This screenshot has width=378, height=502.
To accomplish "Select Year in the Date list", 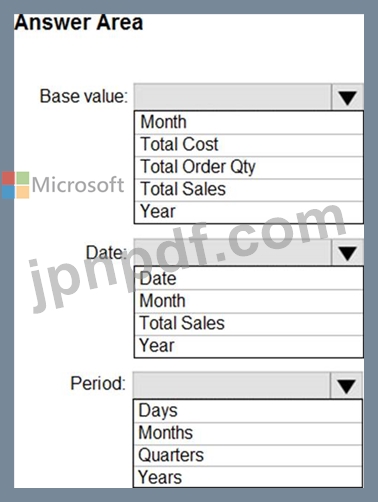I will [249, 346].
